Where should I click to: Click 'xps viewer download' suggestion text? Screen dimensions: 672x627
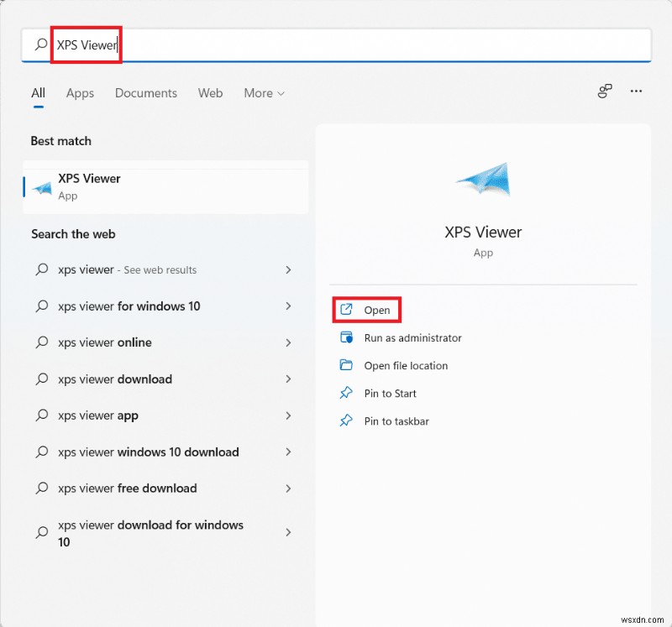(x=115, y=379)
